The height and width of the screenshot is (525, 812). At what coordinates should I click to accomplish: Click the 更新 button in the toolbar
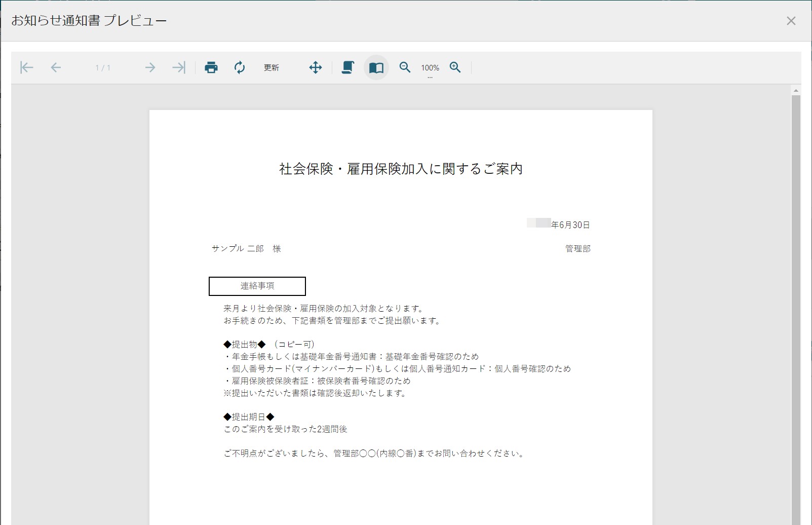[x=272, y=67]
